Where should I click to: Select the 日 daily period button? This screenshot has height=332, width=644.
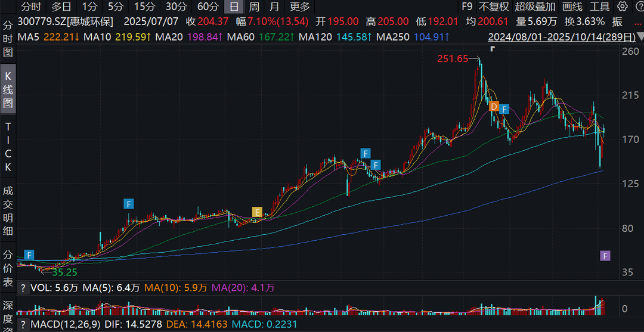click(x=234, y=7)
